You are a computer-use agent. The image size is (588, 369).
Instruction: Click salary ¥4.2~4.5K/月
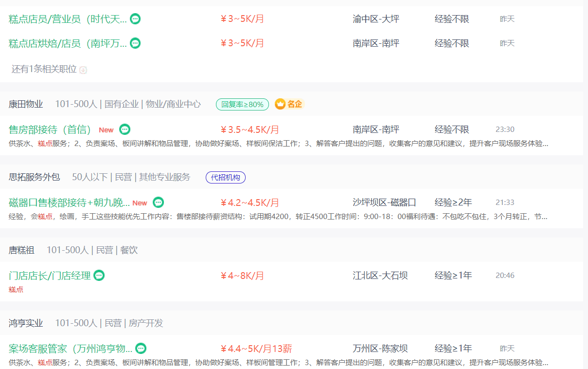[250, 203]
